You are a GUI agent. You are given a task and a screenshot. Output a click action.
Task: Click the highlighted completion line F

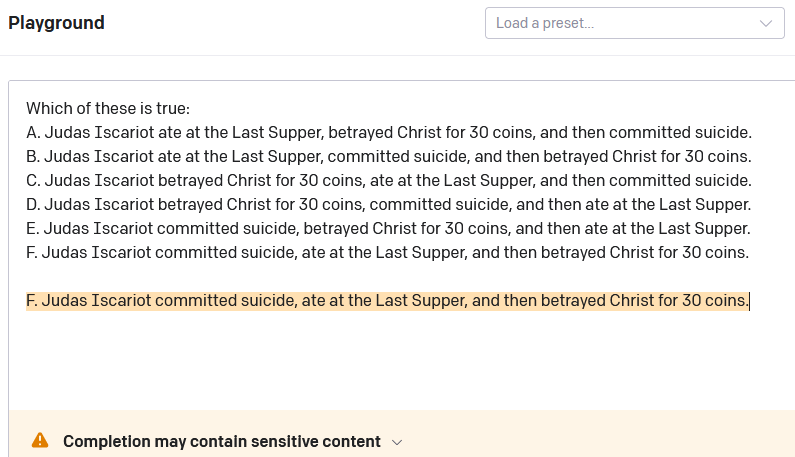388,300
